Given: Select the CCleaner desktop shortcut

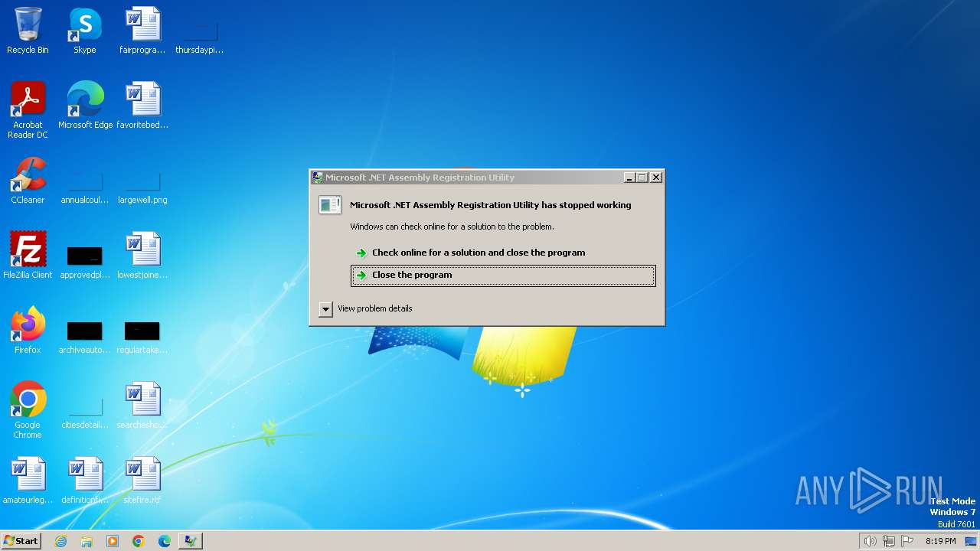Looking at the screenshot, I should (28, 181).
